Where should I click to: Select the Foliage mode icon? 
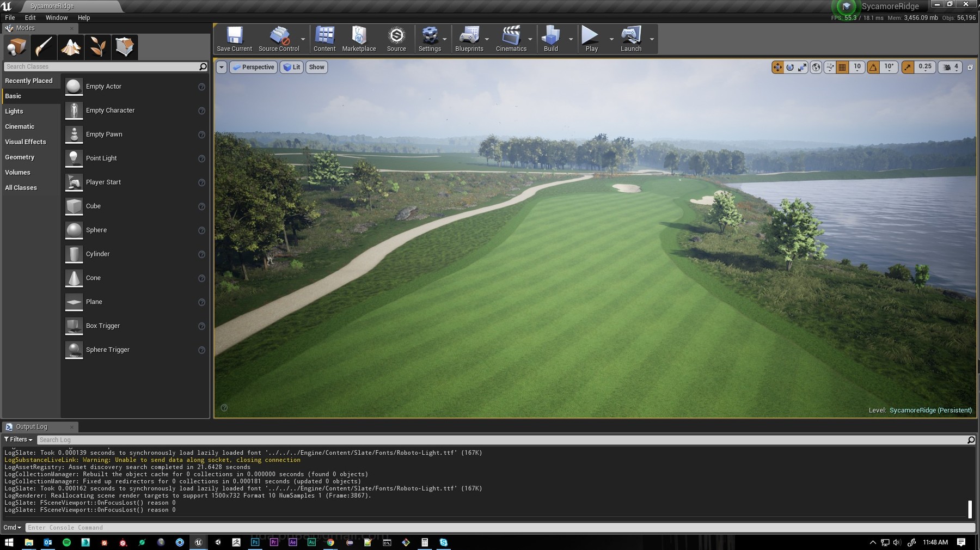(x=97, y=47)
